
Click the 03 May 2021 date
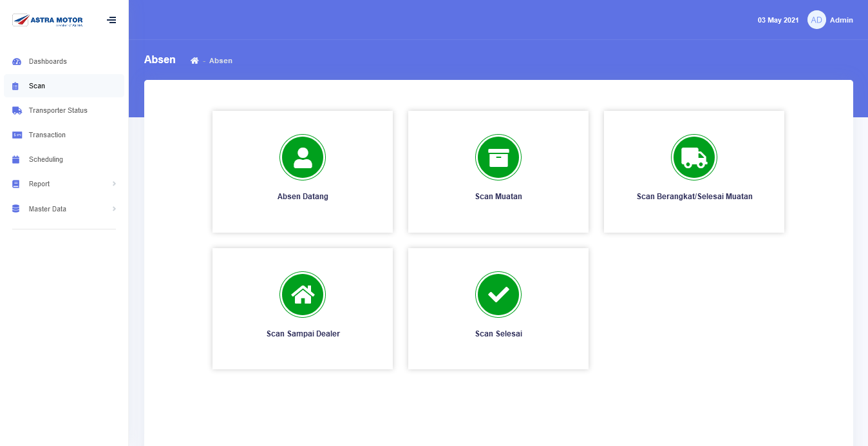[x=778, y=20]
